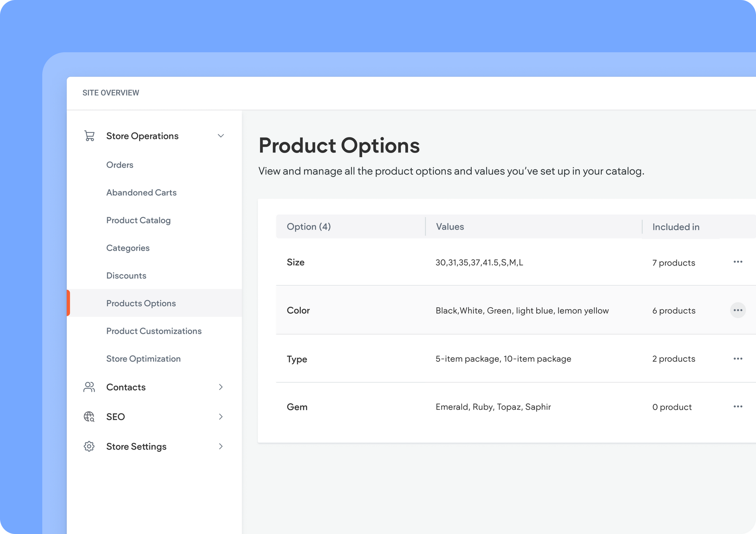Viewport: 756px width, 534px height.
Task: Click the SEO globe icon
Action: click(89, 417)
